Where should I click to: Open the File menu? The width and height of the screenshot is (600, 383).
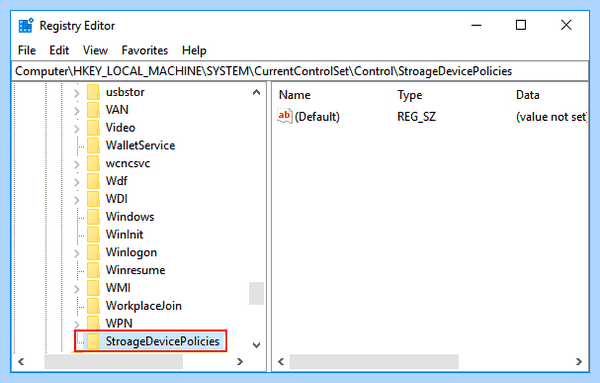pyautogui.click(x=27, y=51)
